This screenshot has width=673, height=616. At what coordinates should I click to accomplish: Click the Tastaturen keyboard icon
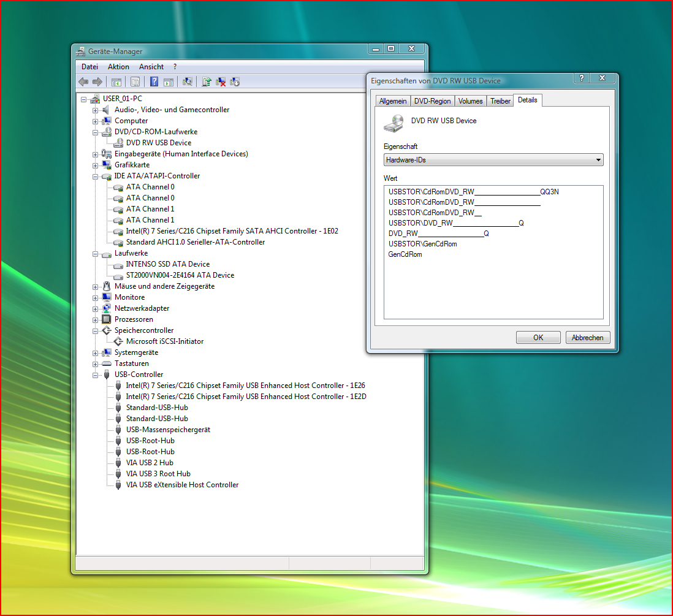click(107, 363)
